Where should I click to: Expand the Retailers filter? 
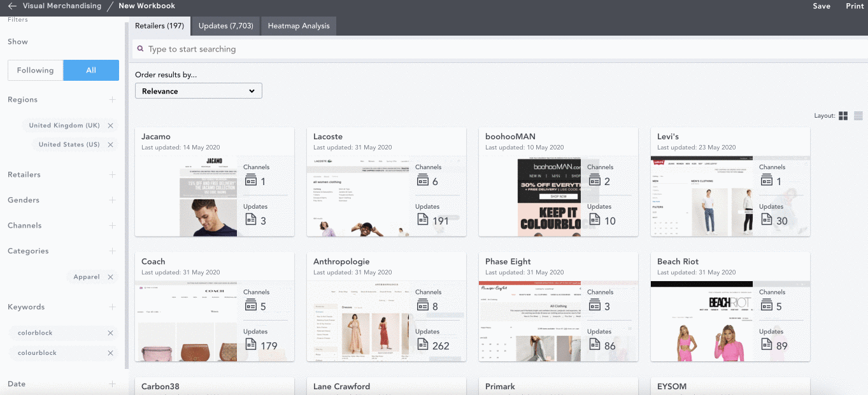[113, 175]
